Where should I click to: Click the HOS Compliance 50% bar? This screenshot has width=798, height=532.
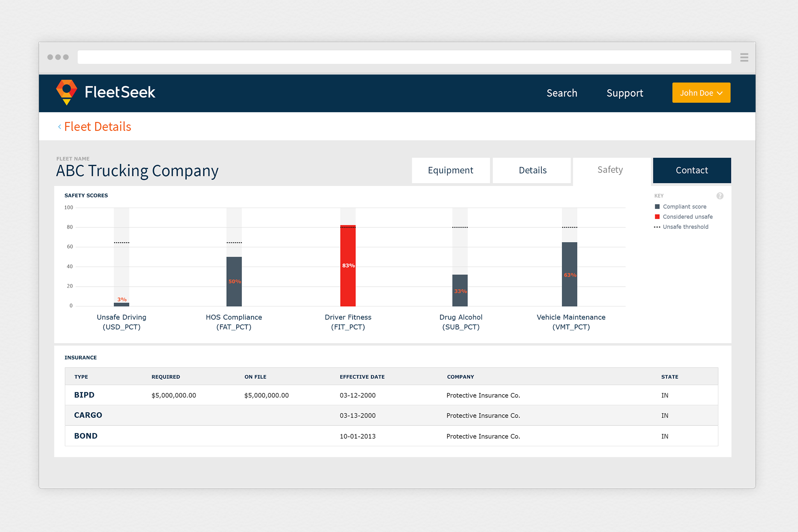(x=234, y=282)
